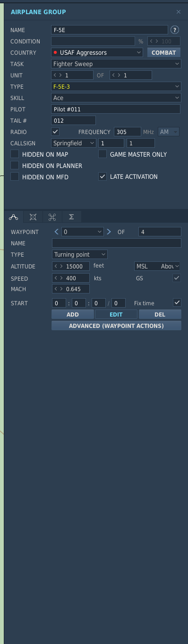Image resolution: width=188 pixels, height=644 pixels.
Task: Open the help icon next to group name
Action: click(x=175, y=30)
